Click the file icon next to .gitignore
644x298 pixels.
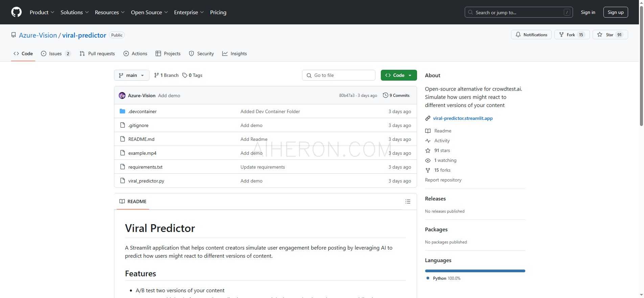pyautogui.click(x=122, y=125)
